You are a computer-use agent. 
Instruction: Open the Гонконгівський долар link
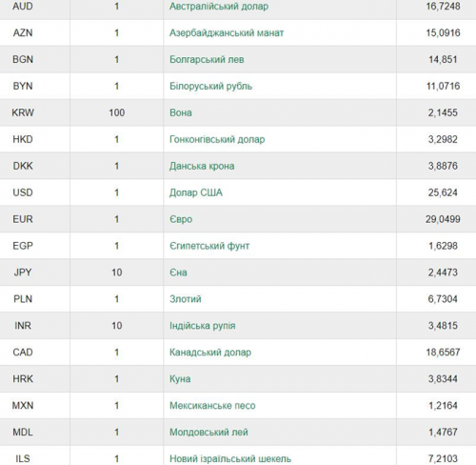[217, 139]
